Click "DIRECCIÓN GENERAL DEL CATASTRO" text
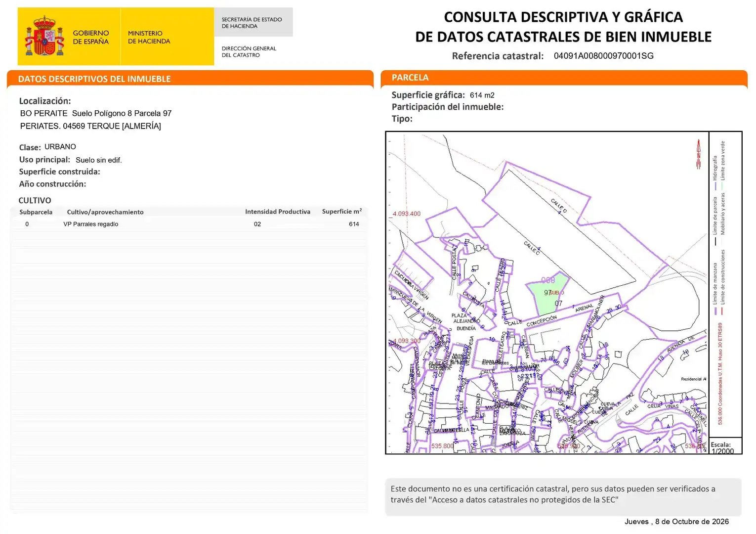Screen dimensions: 756x534 [x=249, y=52]
